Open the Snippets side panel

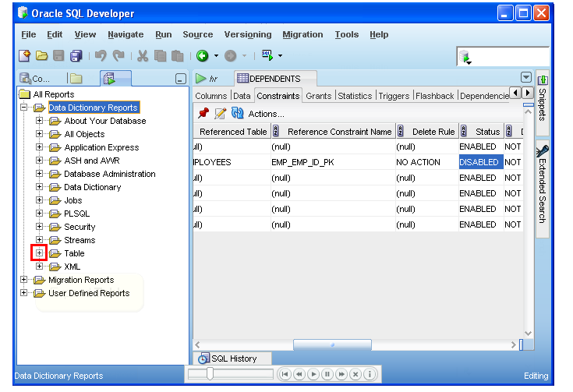point(543,102)
